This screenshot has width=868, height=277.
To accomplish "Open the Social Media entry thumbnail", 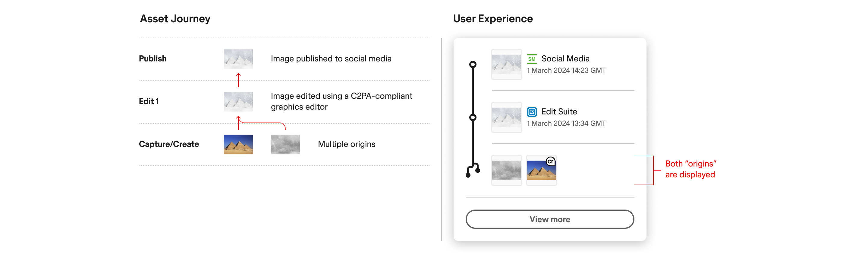I will (x=506, y=64).
